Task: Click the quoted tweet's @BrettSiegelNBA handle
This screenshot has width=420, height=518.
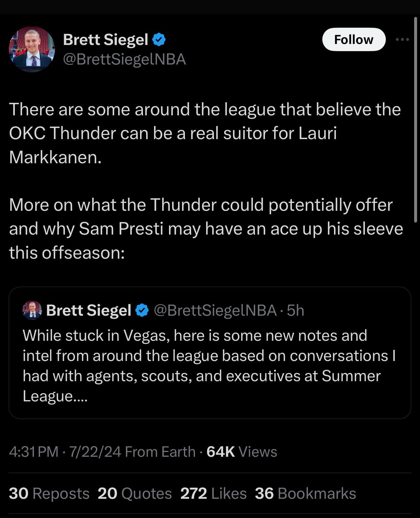Action: (215, 310)
